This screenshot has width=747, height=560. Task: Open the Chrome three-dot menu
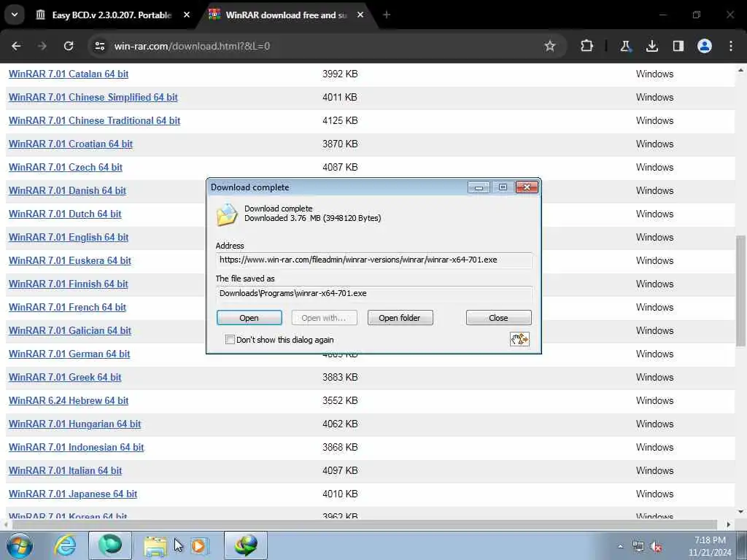pyautogui.click(x=731, y=46)
